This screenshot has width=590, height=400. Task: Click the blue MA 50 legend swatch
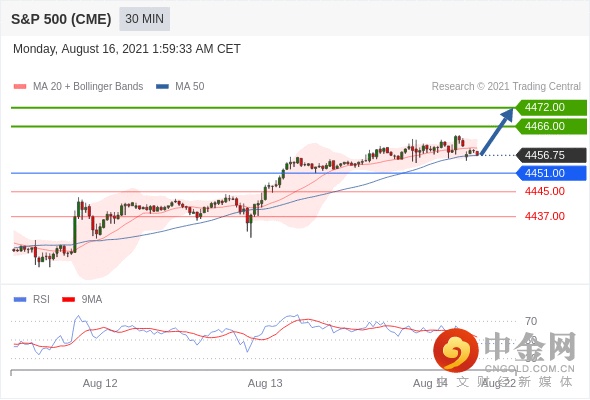162,87
